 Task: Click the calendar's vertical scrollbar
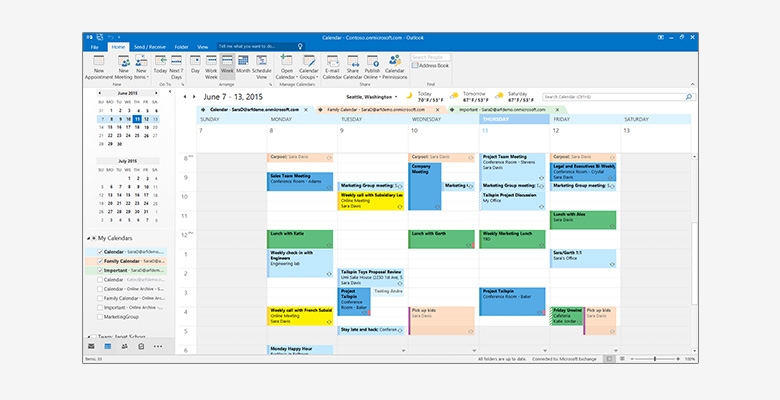pyautogui.click(x=694, y=264)
